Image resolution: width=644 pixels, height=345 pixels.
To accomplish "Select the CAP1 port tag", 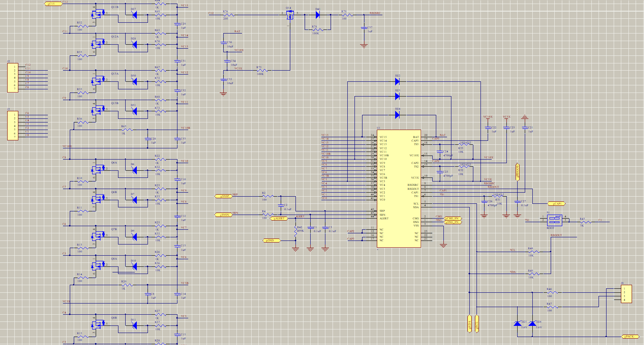I will pyautogui.click(x=556, y=204).
